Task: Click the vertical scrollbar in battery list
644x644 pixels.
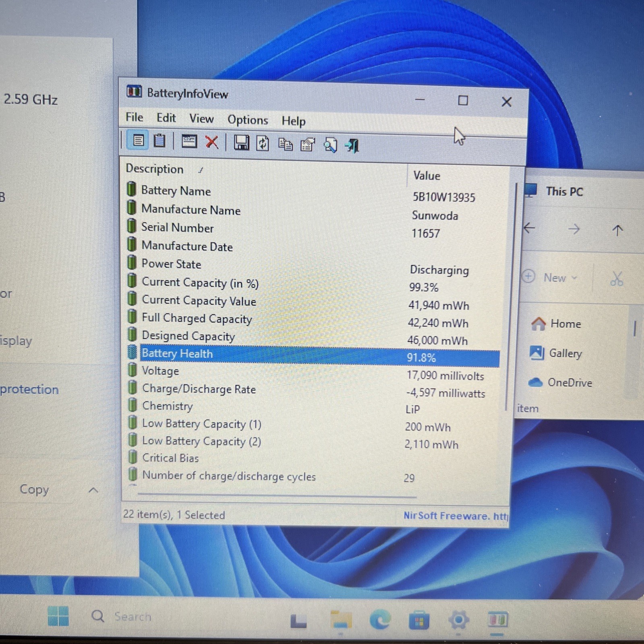Action: tap(511, 297)
